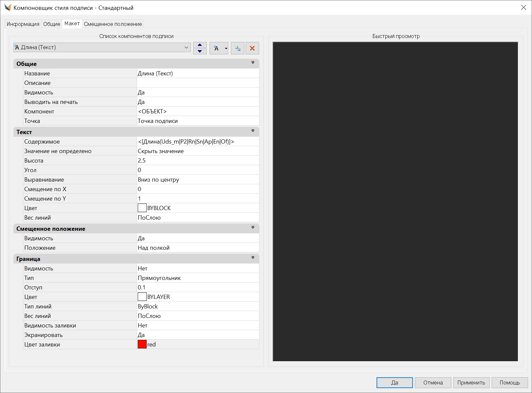Screen dimensions: 532x393
Task: Click the Быстрый просмотр preview area
Action: point(395,201)
